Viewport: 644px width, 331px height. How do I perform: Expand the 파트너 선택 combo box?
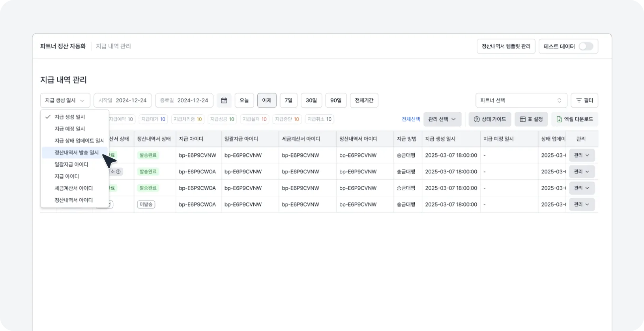(521, 100)
